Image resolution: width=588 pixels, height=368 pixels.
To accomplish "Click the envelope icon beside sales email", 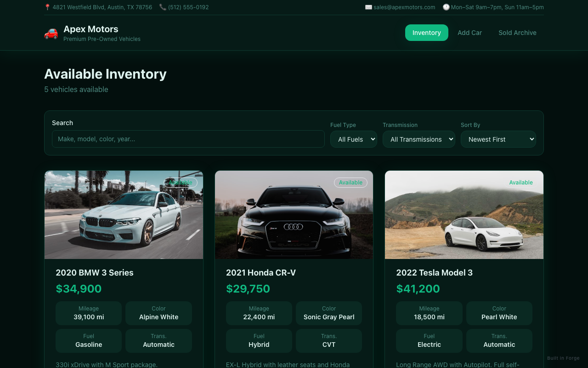I will [368, 7].
